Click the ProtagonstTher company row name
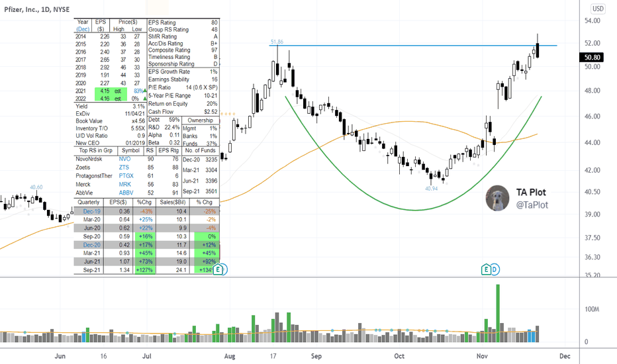This screenshot has height=364, width=617. point(94,176)
